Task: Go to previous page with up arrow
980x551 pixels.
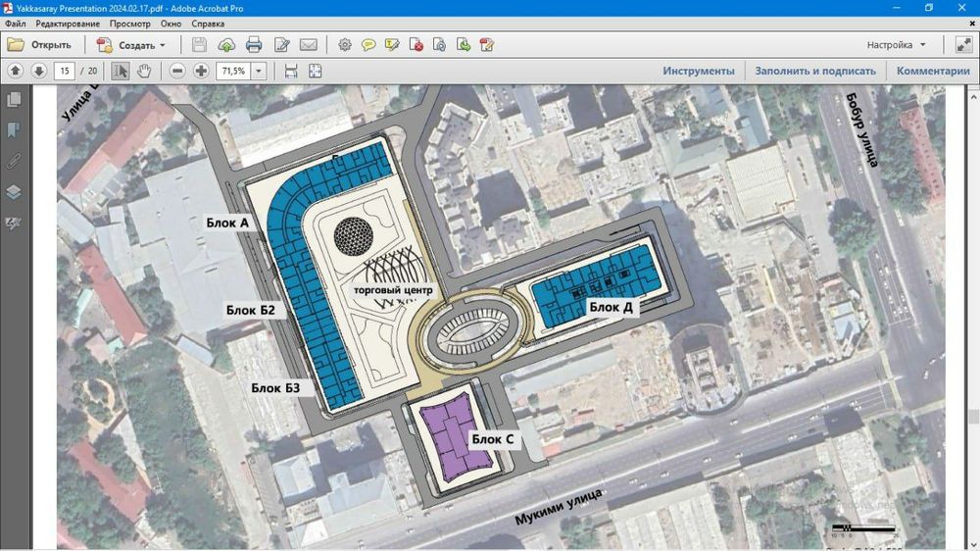Action: click(x=16, y=71)
